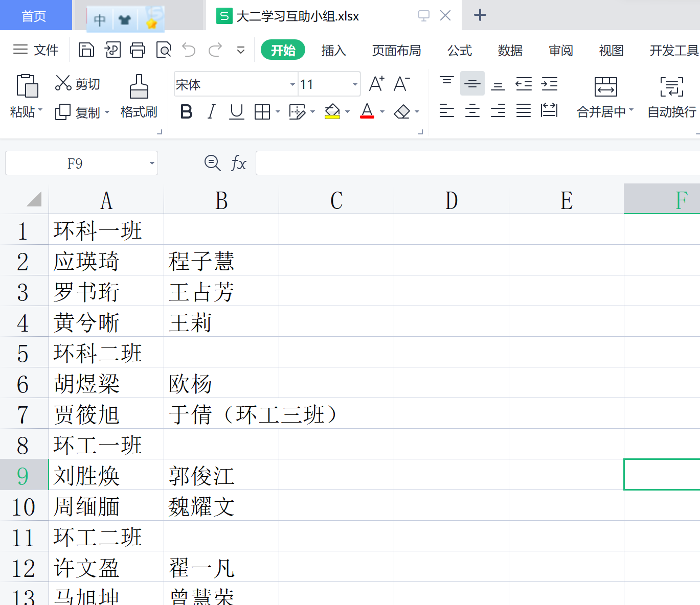Click the Save icon in quick toolbar
The height and width of the screenshot is (605, 700).
click(86, 50)
